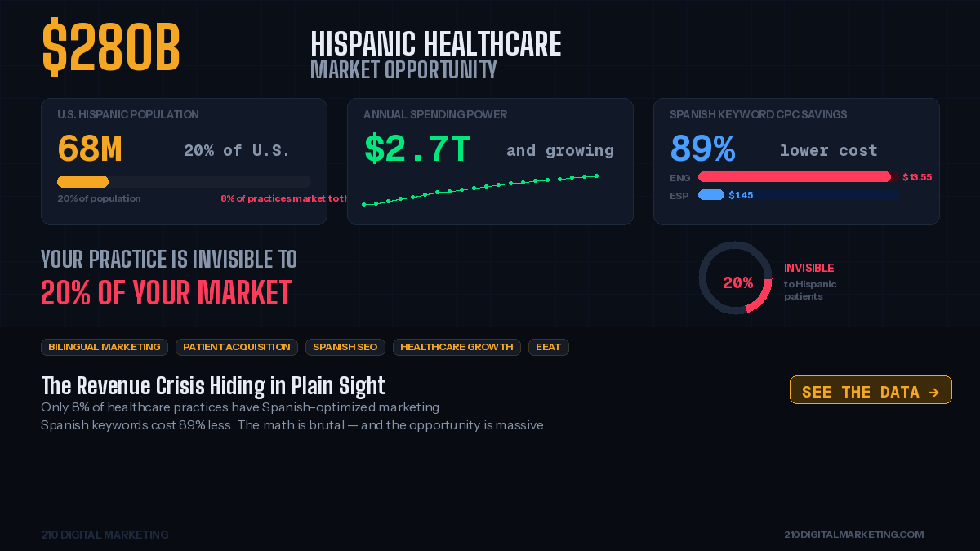Screen dimensions: 980x551
Task: Select the PATIENT ACQUISITION tab
Action: point(236,347)
